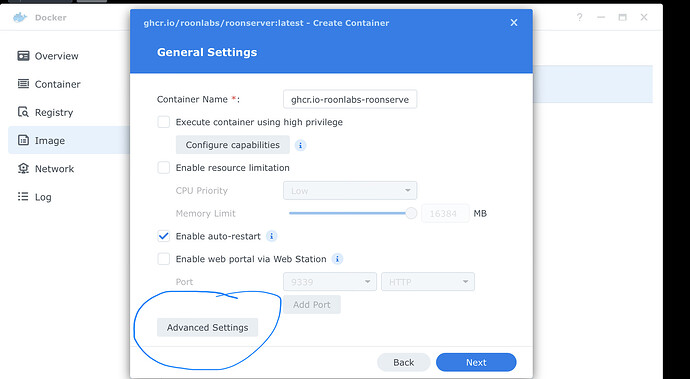Open the Overview sidebar item
Viewport: 690px width, 379px height.
coord(68,56)
